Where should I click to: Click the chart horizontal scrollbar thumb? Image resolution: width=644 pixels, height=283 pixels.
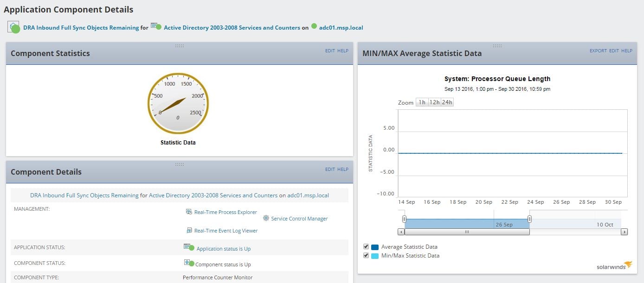pyautogui.click(x=467, y=232)
